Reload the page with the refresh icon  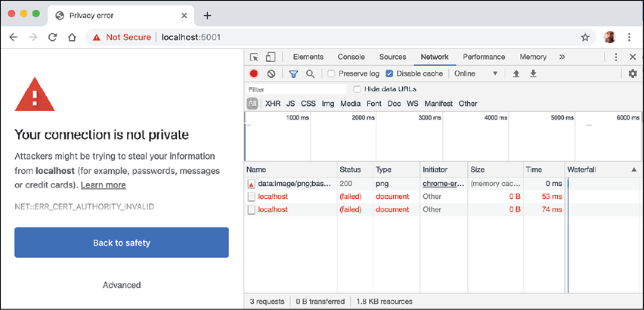tap(53, 37)
